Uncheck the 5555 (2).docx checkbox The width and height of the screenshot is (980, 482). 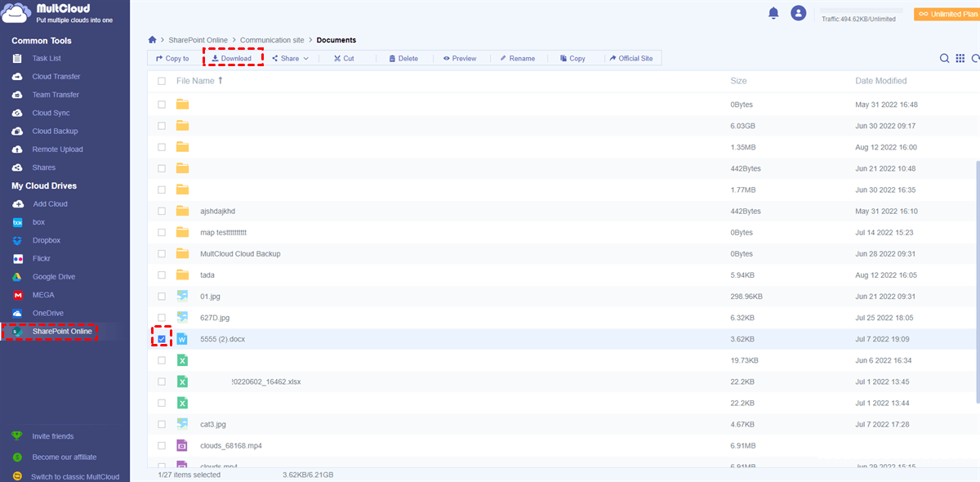point(162,339)
